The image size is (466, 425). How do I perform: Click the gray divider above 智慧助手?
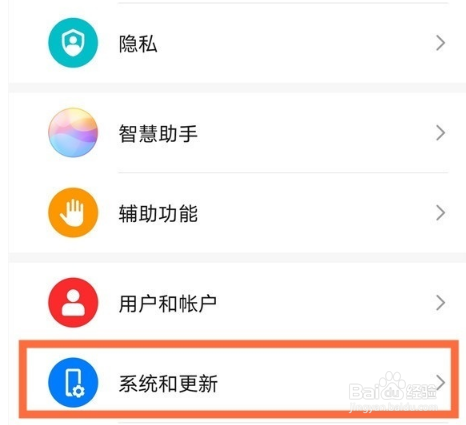pyautogui.click(x=237, y=88)
